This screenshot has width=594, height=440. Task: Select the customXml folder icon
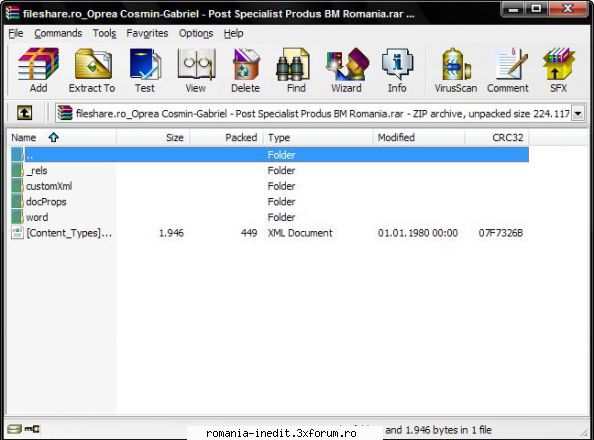tap(17, 186)
